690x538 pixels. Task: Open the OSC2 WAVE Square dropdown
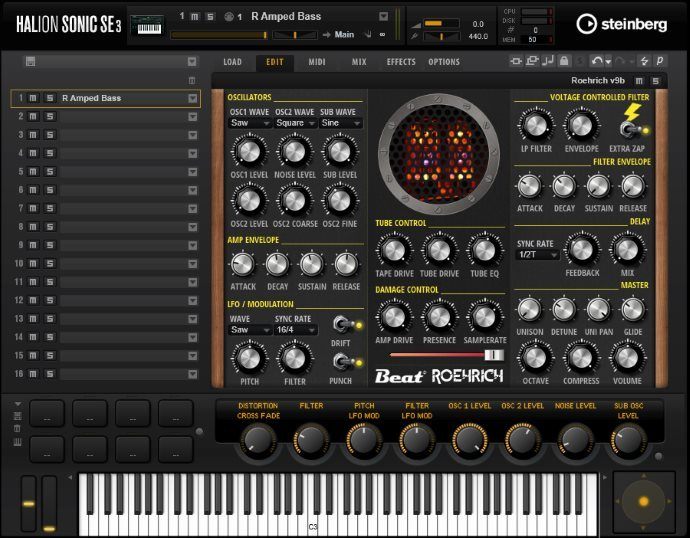295,123
